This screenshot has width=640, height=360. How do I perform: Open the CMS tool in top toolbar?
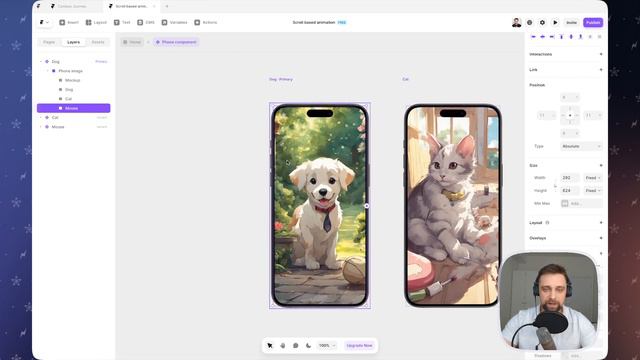click(146, 22)
